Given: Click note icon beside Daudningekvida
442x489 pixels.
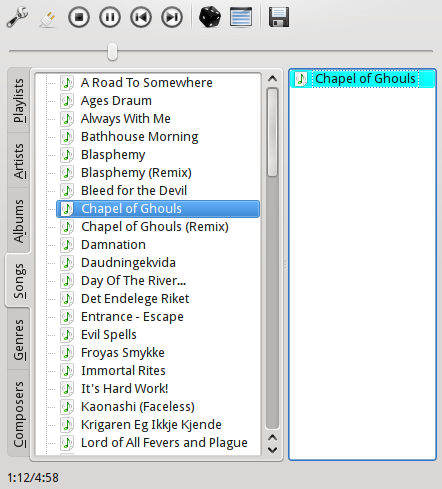Looking at the screenshot, I should tap(67, 263).
